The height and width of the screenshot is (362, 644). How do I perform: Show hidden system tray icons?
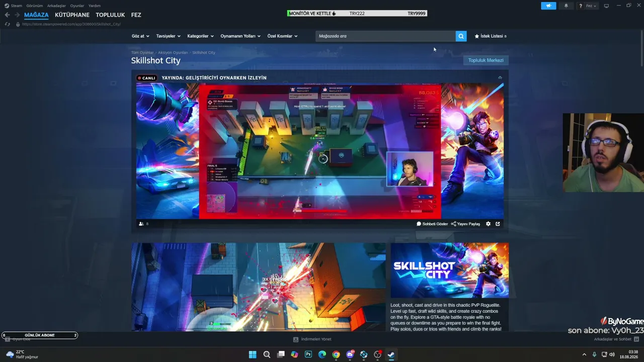pyautogui.click(x=584, y=354)
